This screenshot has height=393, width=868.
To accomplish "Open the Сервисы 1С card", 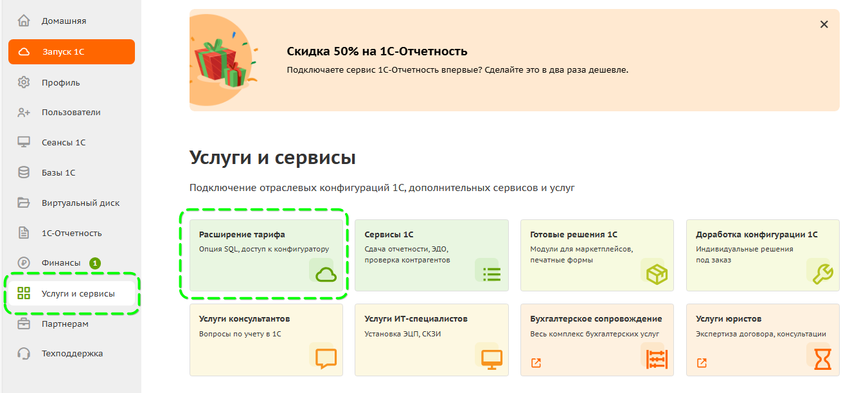I will pos(432,255).
